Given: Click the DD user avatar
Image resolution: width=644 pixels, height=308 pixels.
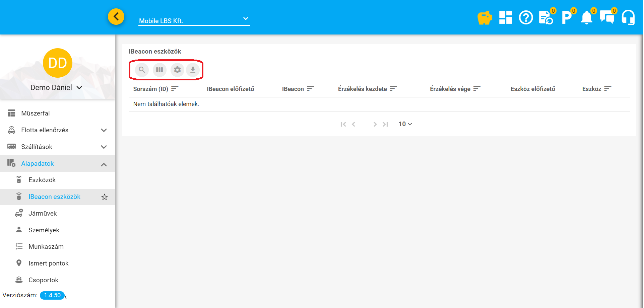Looking at the screenshot, I should point(58,63).
